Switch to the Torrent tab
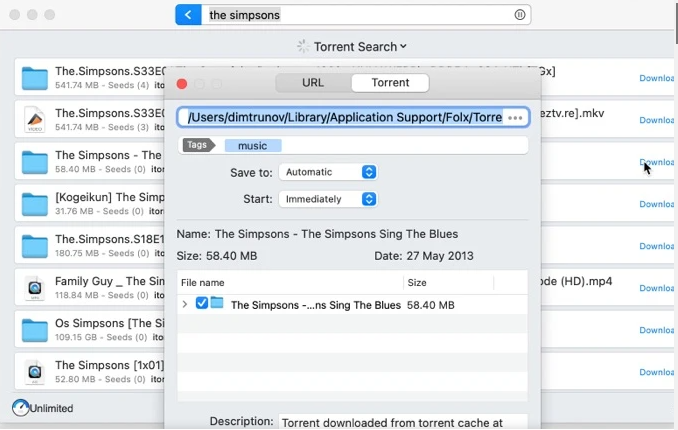The image size is (678, 430). pos(390,83)
